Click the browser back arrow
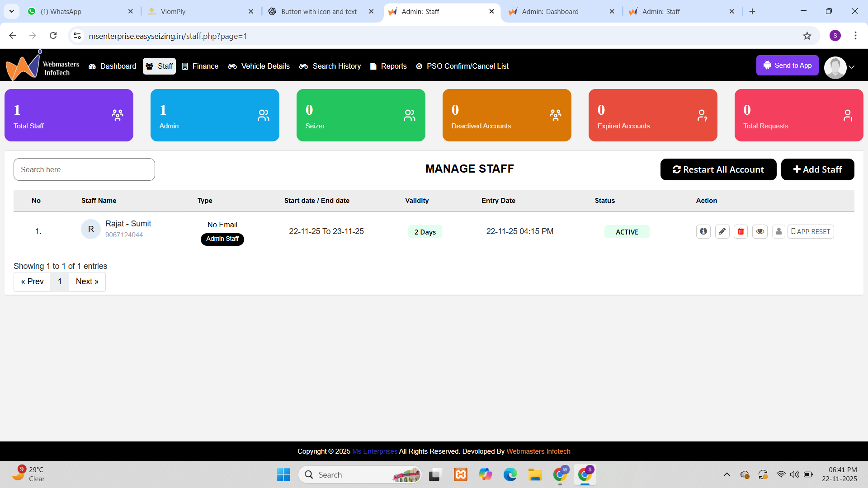The width and height of the screenshot is (868, 488). pos(13,36)
